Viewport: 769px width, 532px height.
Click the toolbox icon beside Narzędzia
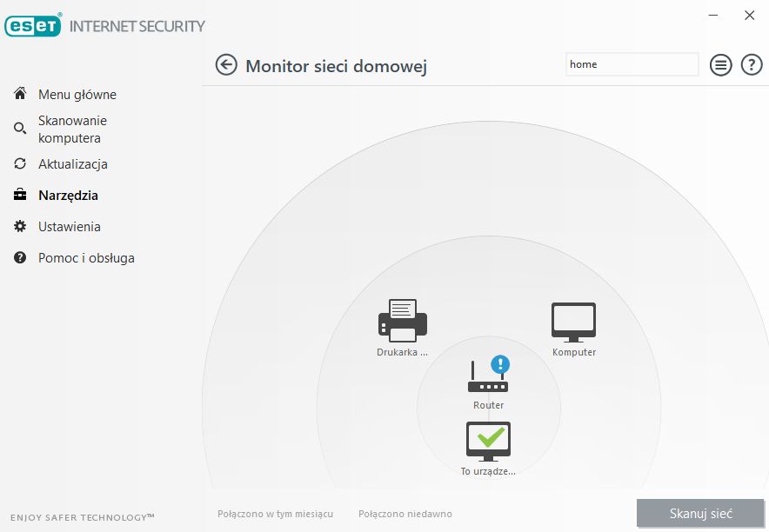[x=20, y=195]
